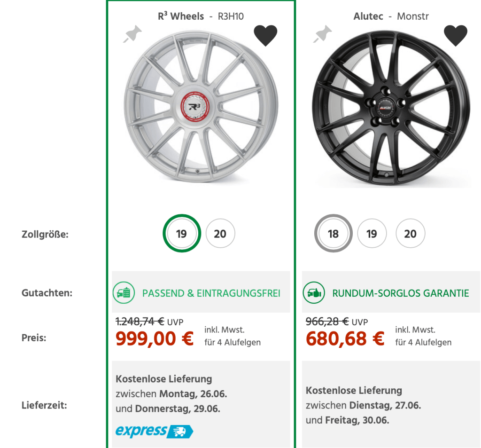Deselect the highlighted 18 inch option

(x=333, y=233)
